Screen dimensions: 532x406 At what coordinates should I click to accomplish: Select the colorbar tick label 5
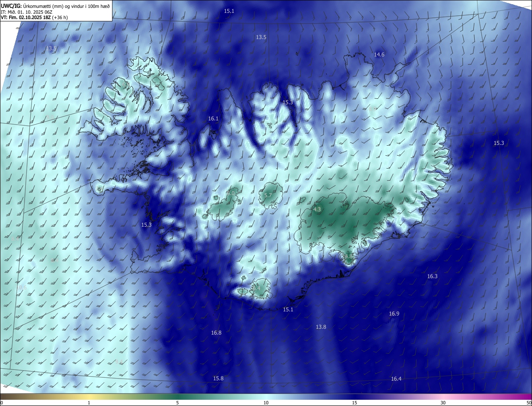[177, 403]
